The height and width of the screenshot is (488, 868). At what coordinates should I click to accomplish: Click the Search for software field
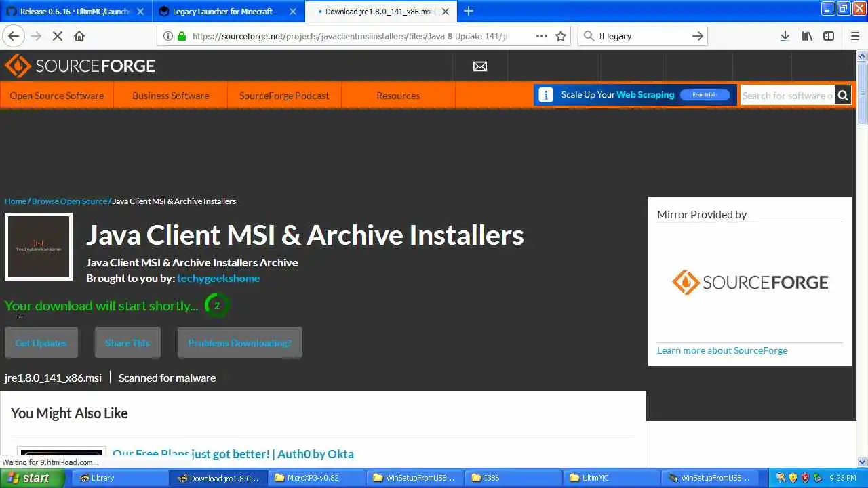pos(787,96)
